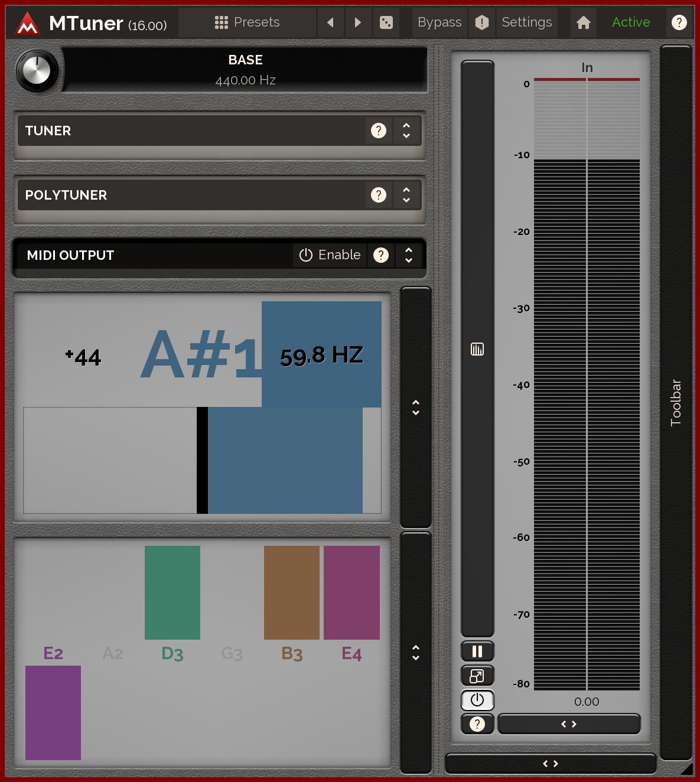Click the magenta E4 deviation bar
The width and height of the screenshot is (700, 782).
(351, 592)
